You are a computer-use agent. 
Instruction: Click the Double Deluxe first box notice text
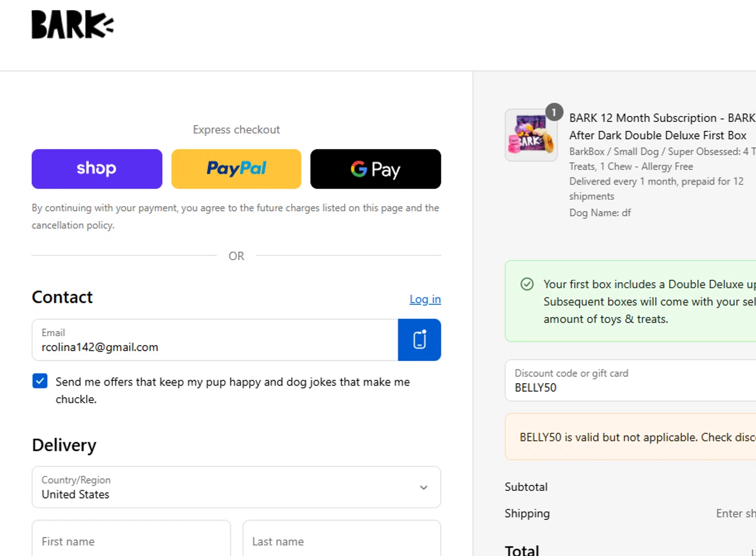pos(650,301)
